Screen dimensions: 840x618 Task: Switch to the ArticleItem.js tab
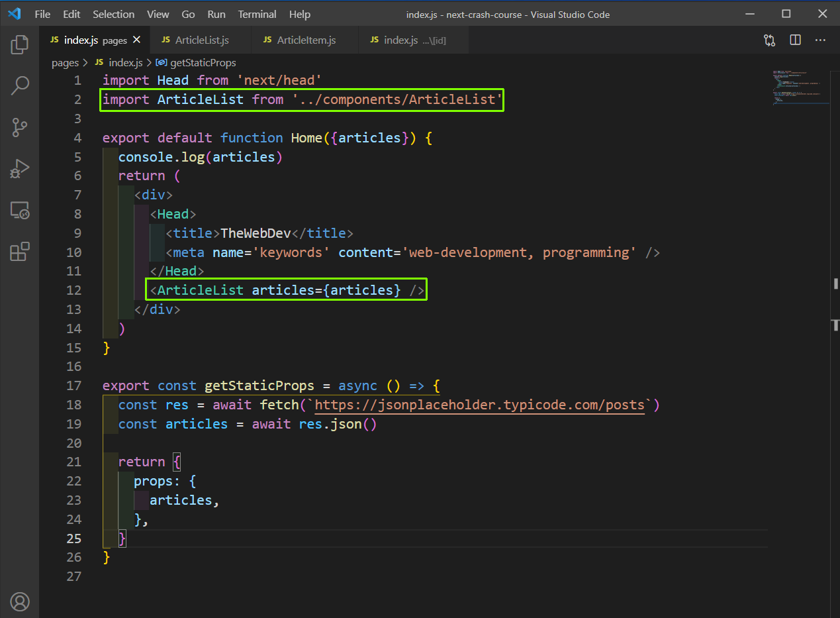305,40
